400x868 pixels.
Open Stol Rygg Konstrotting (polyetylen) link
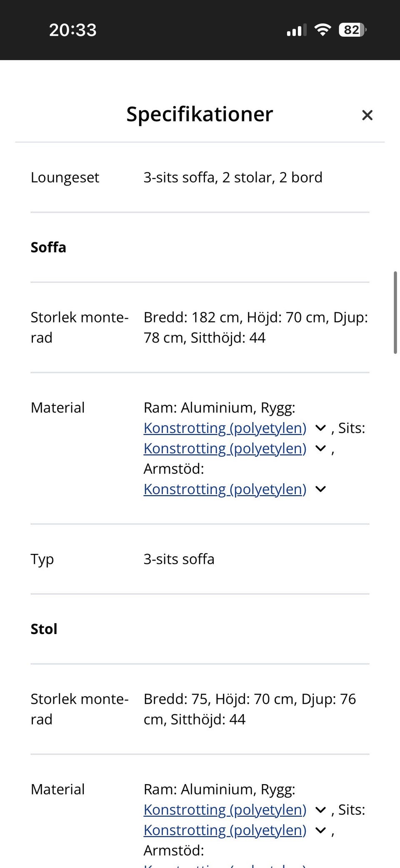click(x=225, y=810)
